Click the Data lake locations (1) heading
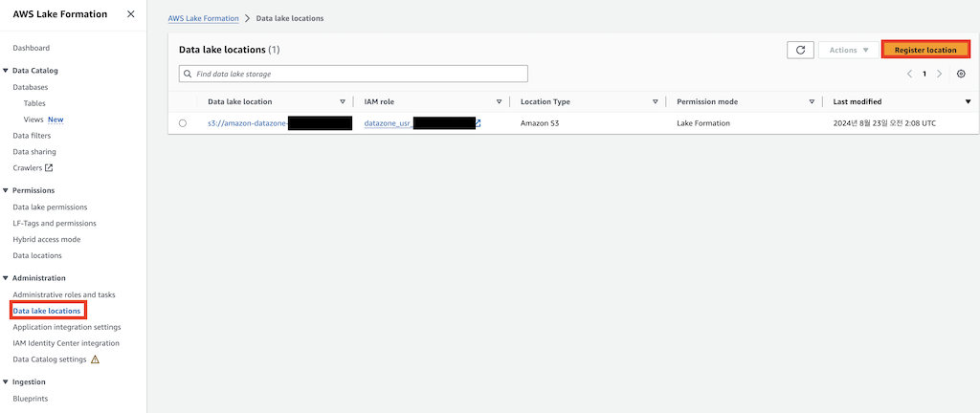The height and width of the screenshot is (413, 980). click(x=230, y=50)
